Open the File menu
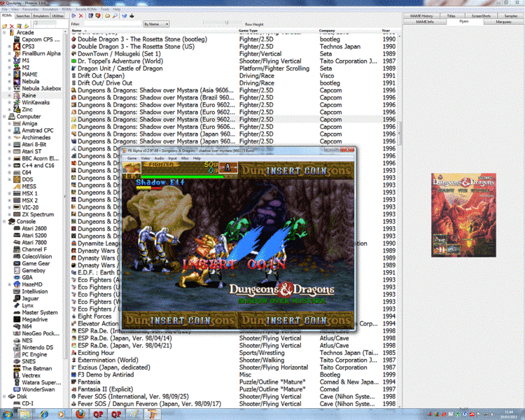 [5, 9]
